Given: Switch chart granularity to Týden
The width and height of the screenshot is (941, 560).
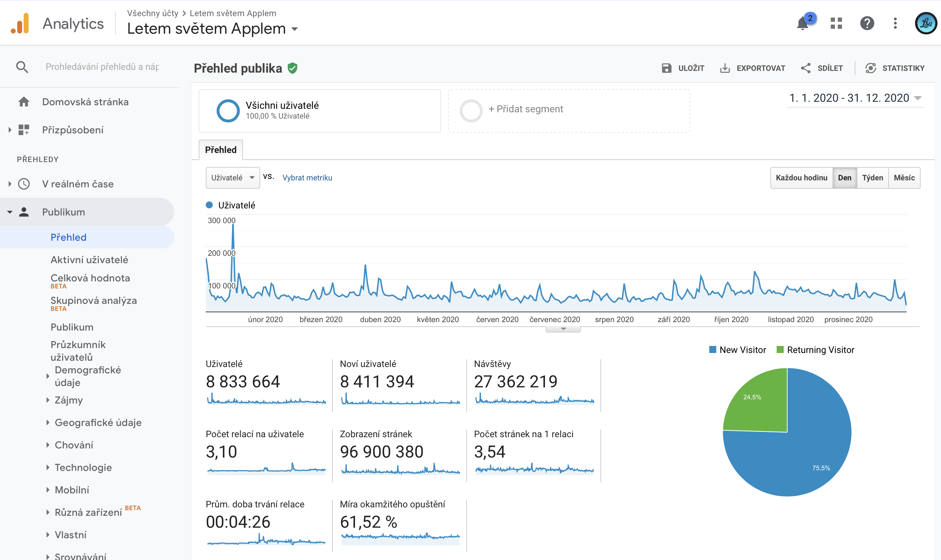Looking at the screenshot, I should point(872,178).
